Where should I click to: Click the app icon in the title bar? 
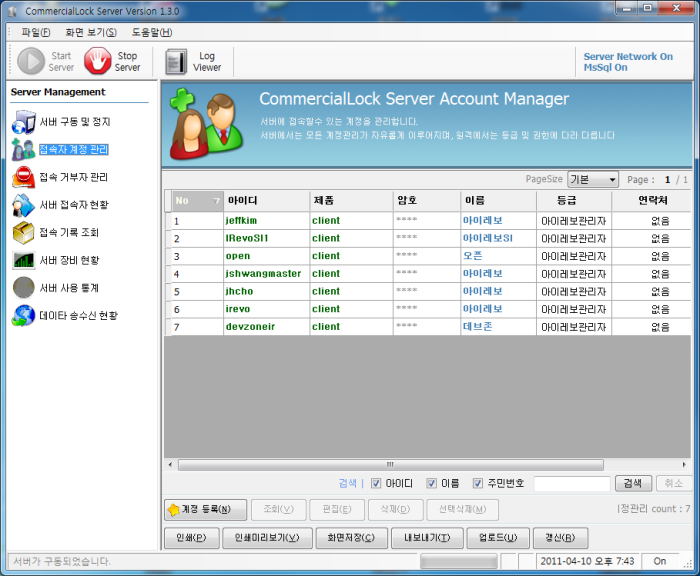(12, 11)
